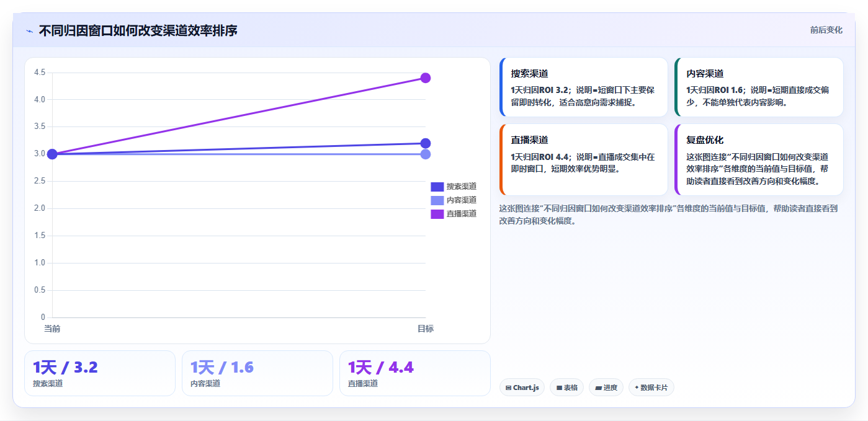Click the 2.0 y-axis tick label

[40, 208]
